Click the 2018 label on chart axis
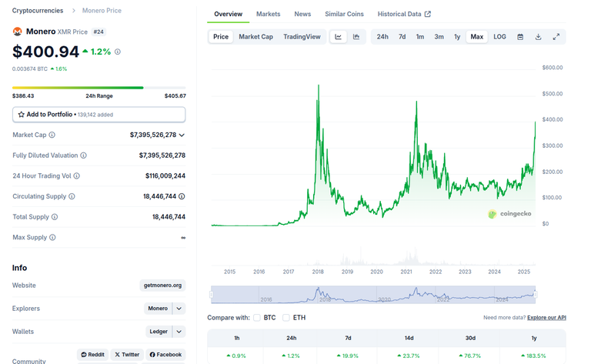 pyautogui.click(x=318, y=272)
